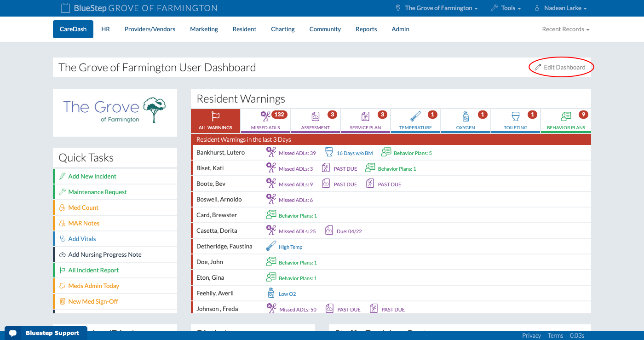Click the location pin icon in header
Viewport: 644px width, 340px height.
pyautogui.click(x=398, y=8)
